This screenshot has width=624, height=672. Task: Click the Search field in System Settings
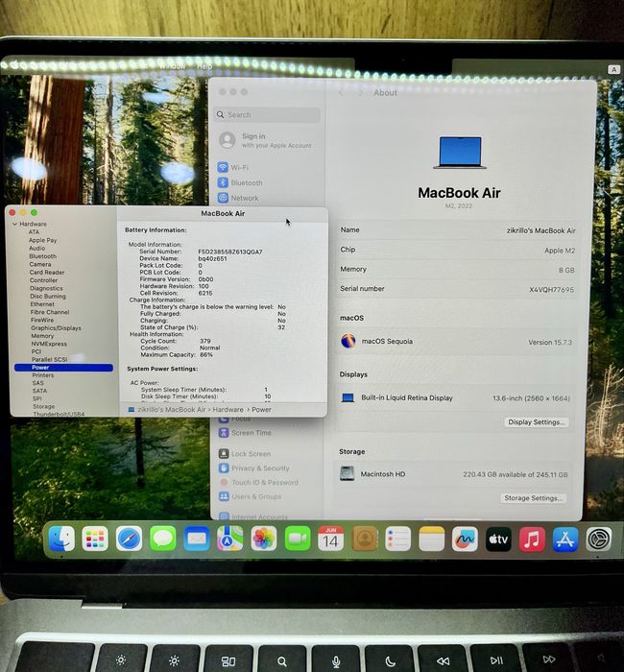point(267,115)
